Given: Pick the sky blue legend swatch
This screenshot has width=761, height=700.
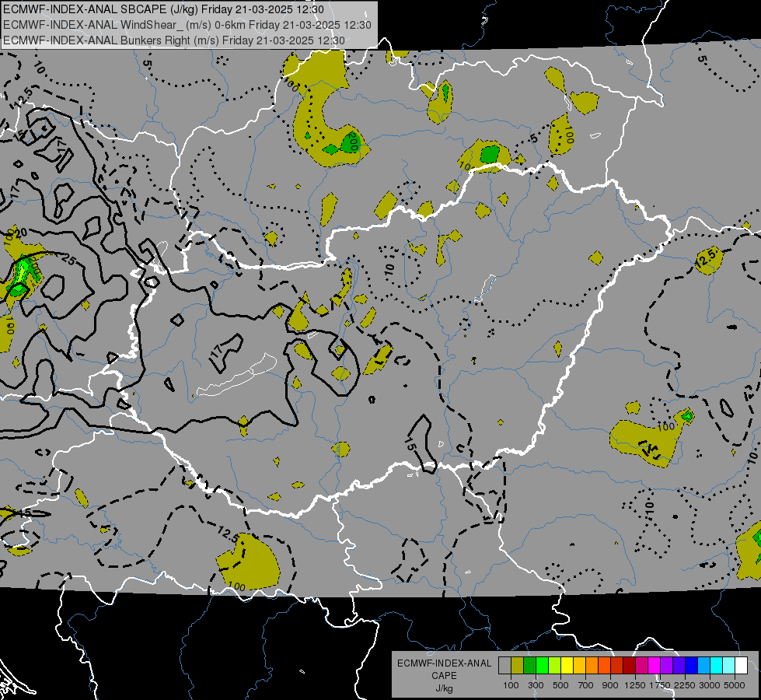Looking at the screenshot, I should coord(704,666).
